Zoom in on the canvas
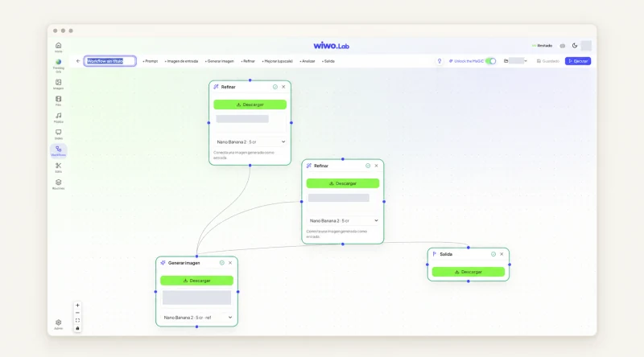Viewport: 644px width, 357px height. pos(77,306)
